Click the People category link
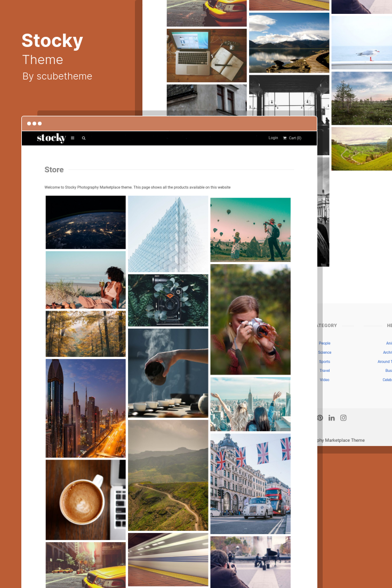 click(325, 343)
